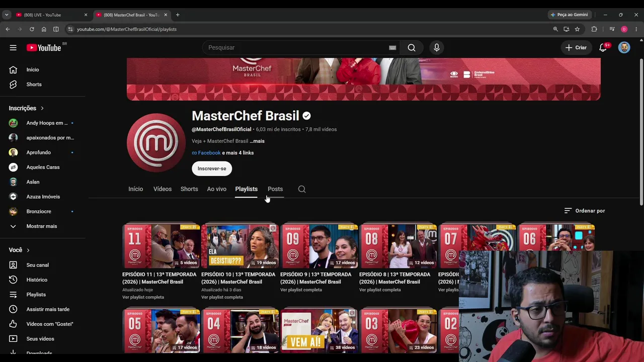Open the media controls in the toolbar
Image resolution: width=644 pixels, height=362 pixels.
612,29
